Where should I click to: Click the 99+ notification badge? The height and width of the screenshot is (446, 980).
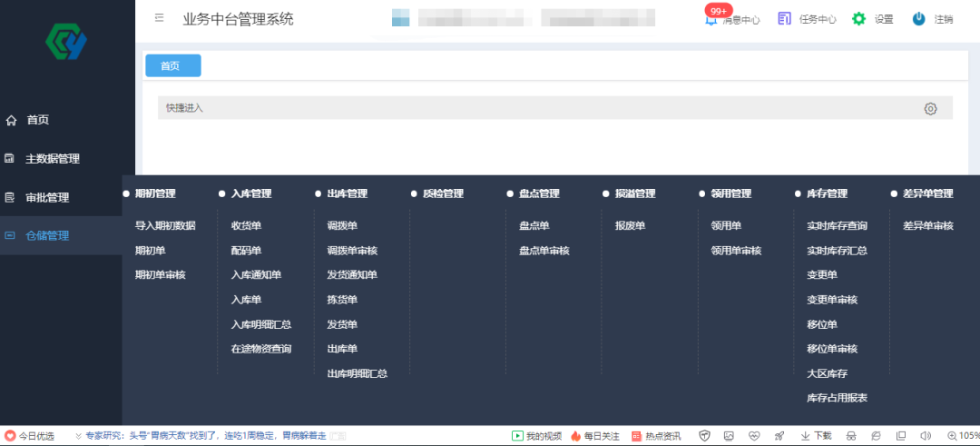[x=718, y=11]
